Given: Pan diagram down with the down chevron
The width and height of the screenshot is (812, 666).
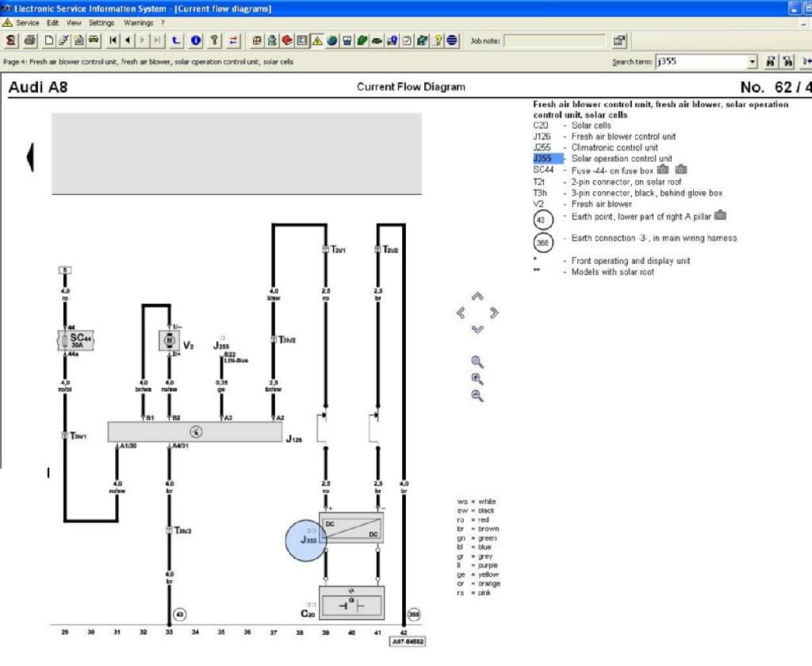Looking at the screenshot, I should 477,329.
